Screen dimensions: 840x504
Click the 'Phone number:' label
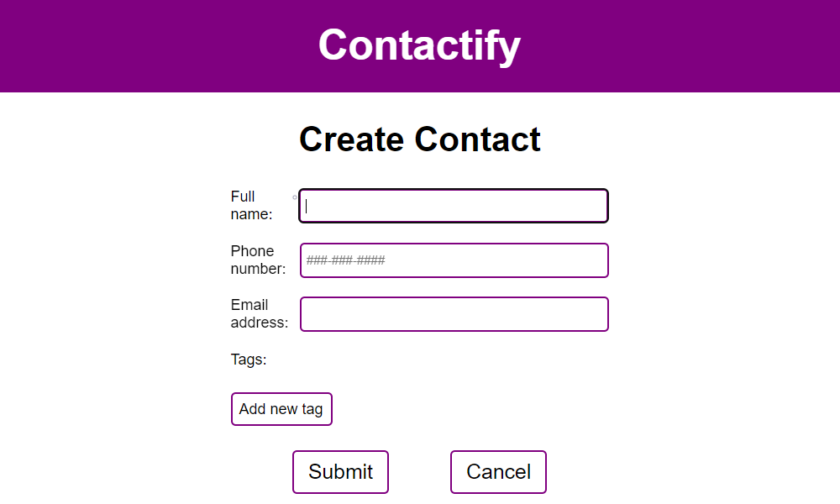click(258, 260)
